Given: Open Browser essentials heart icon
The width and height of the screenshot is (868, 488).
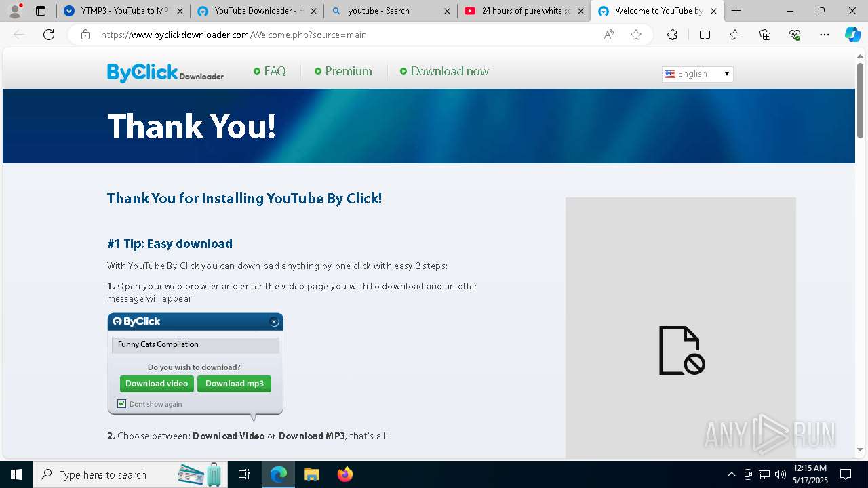Looking at the screenshot, I should [x=795, y=35].
